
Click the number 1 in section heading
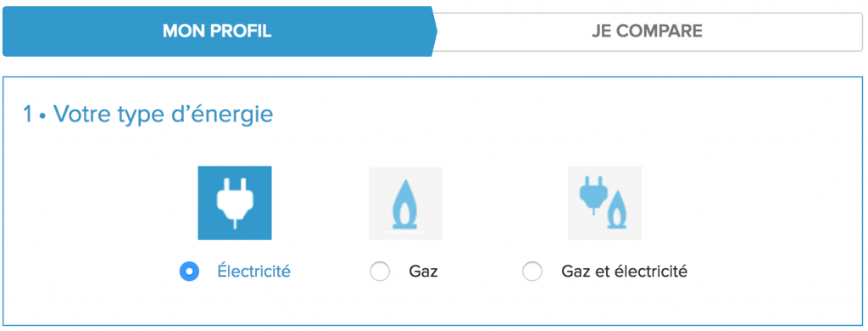click(x=28, y=115)
